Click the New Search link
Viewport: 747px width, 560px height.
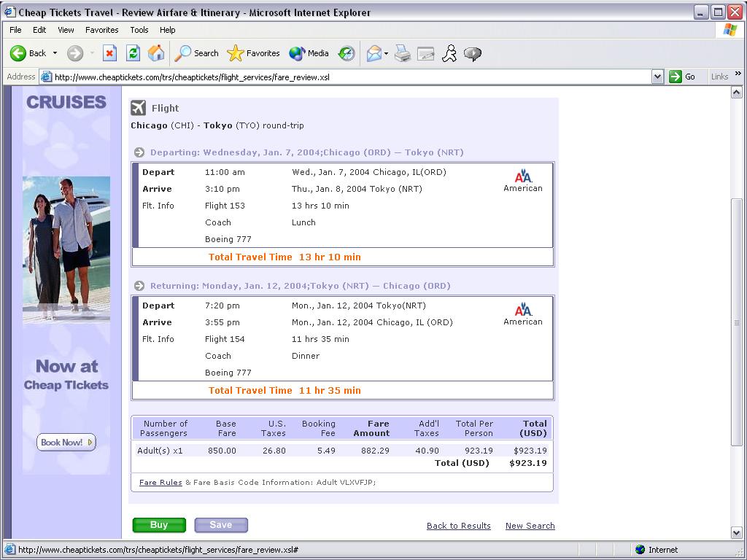pos(530,526)
